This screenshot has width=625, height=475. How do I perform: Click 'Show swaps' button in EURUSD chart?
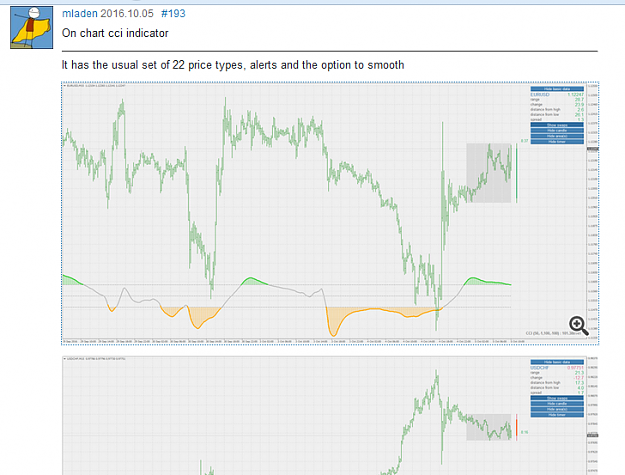[557, 125]
